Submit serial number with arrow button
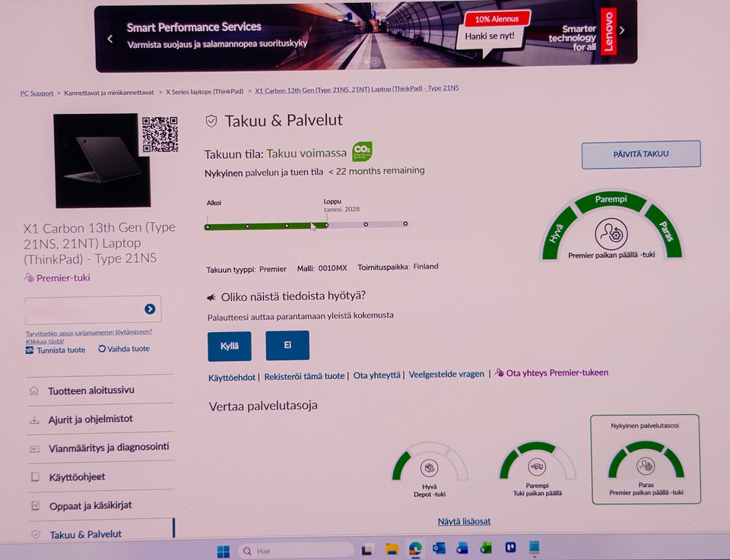 click(x=150, y=308)
